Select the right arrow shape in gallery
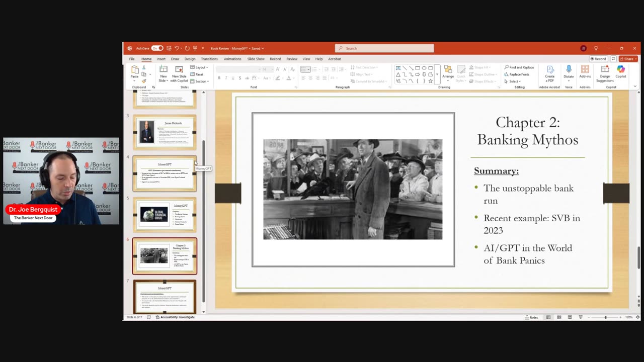 tap(418, 74)
